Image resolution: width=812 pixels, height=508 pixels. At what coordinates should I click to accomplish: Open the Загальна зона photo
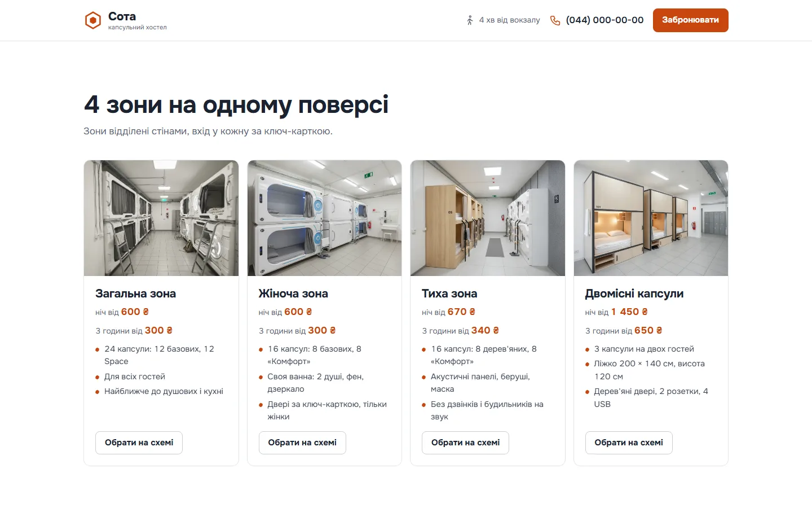coord(161,218)
